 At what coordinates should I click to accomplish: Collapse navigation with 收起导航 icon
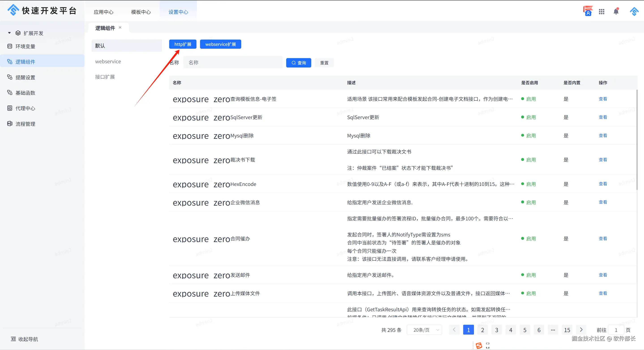tap(13, 339)
